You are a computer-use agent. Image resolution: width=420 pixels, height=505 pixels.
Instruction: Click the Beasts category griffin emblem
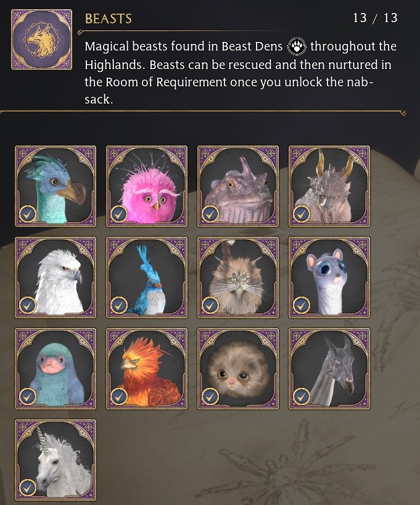click(41, 39)
